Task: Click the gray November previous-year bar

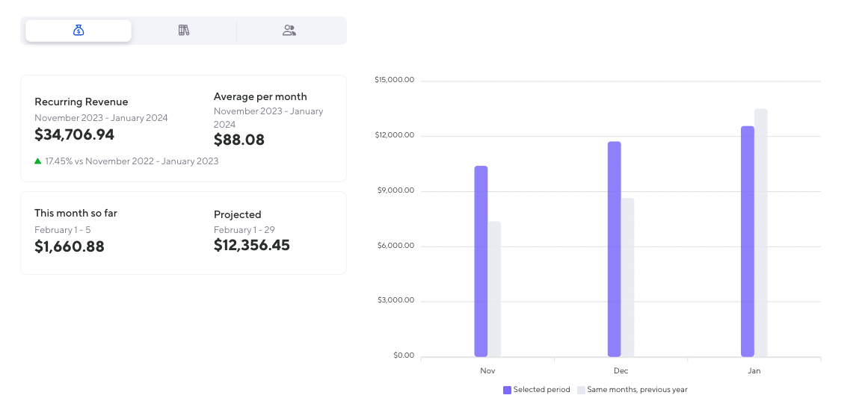Action: (x=494, y=289)
